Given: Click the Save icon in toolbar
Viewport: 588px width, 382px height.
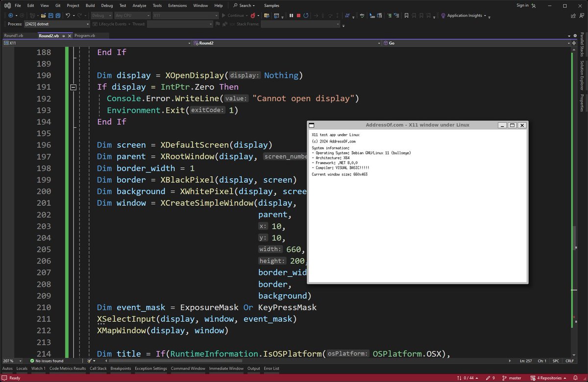Looking at the screenshot, I should click(x=50, y=15).
